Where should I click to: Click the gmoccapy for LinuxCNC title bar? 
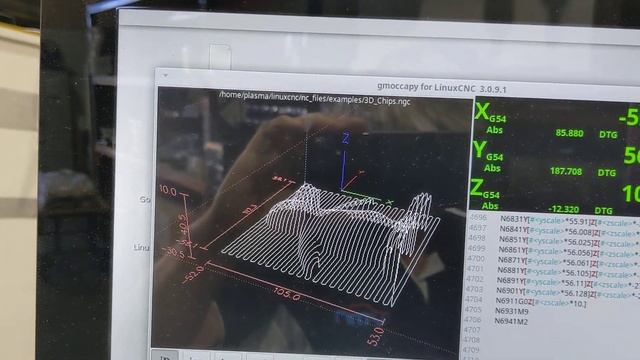[x=441, y=88]
